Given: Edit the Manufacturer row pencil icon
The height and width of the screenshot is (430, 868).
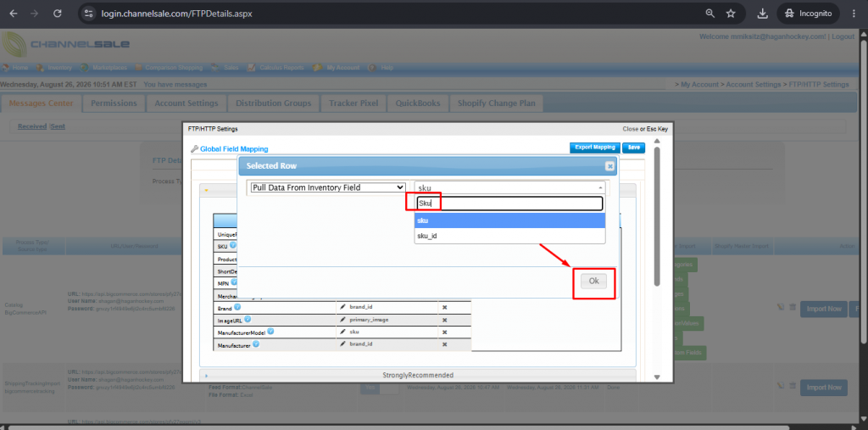Looking at the screenshot, I should click(x=342, y=344).
